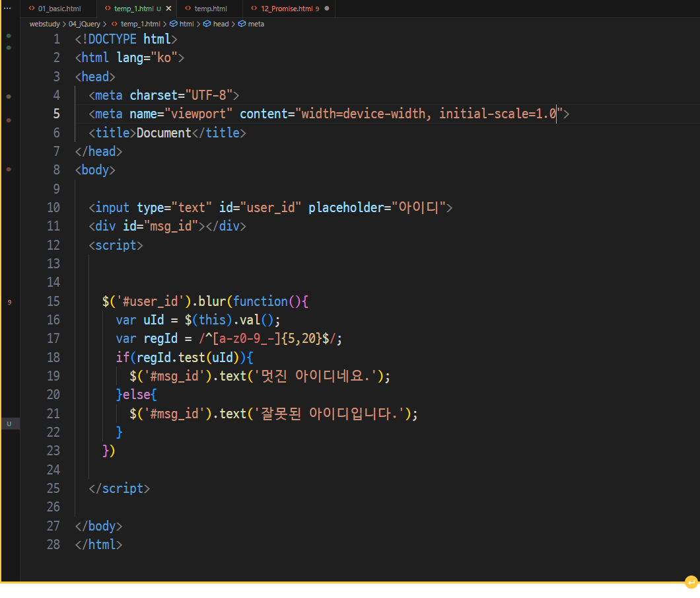Screen dimensions: 700x598
Task: Select the meta breadcrumb symbol
Action: (256, 24)
